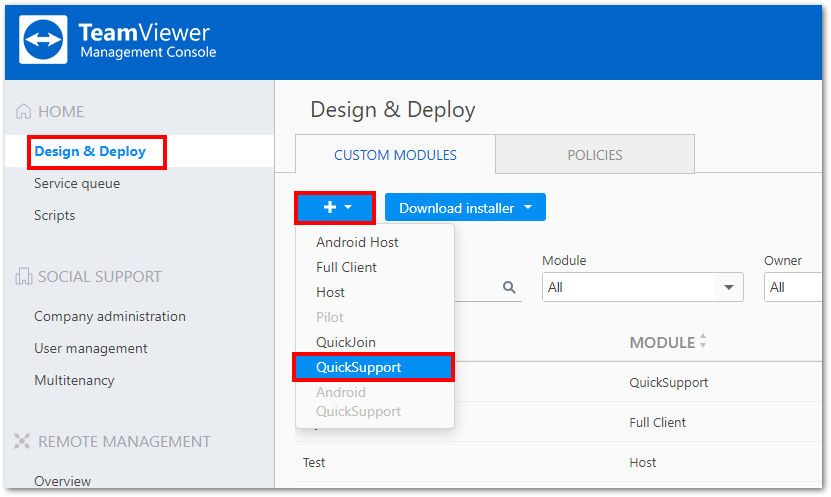Click the Test module row
The height and width of the screenshot is (497, 831).
314,462
